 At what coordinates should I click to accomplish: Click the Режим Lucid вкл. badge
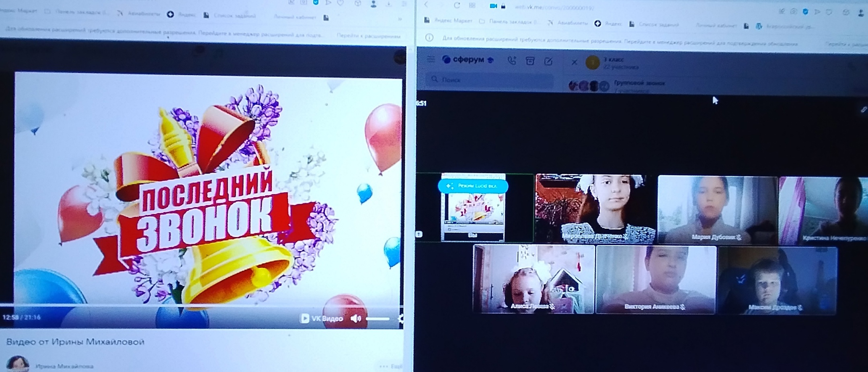click(473, 186)
